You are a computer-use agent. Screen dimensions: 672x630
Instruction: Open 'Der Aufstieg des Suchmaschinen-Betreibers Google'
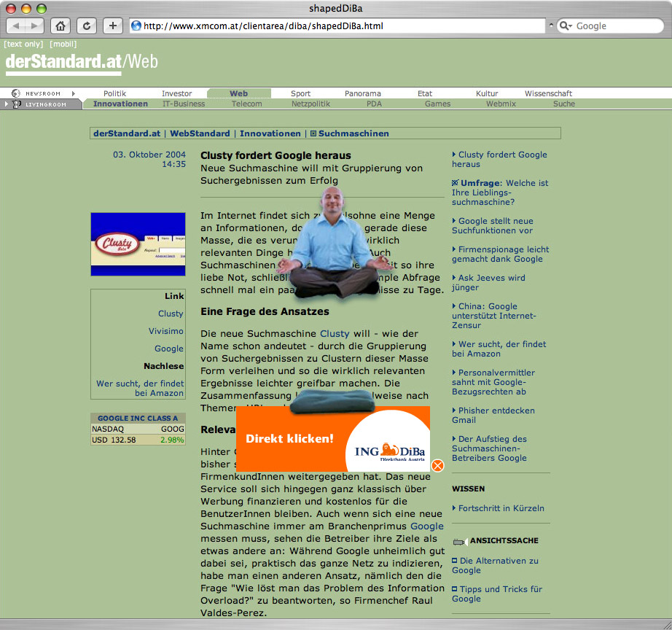click(490, 448)
